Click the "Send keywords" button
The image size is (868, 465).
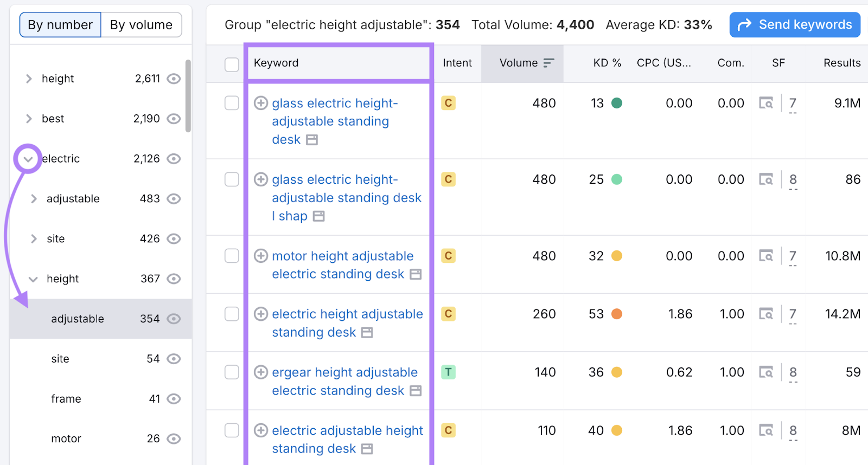(x=794, y=24)
